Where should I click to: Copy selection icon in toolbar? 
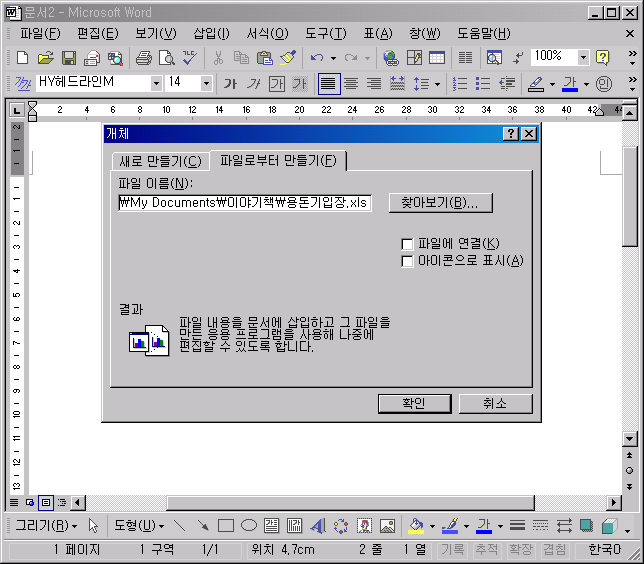click(241, 58)
